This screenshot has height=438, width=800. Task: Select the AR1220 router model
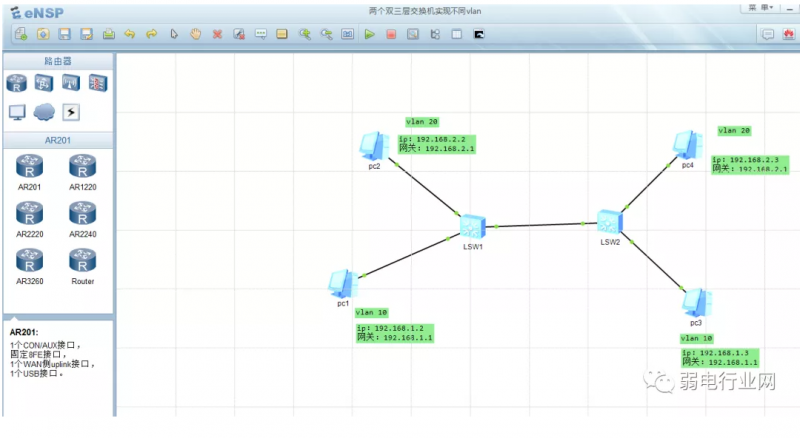83,167
